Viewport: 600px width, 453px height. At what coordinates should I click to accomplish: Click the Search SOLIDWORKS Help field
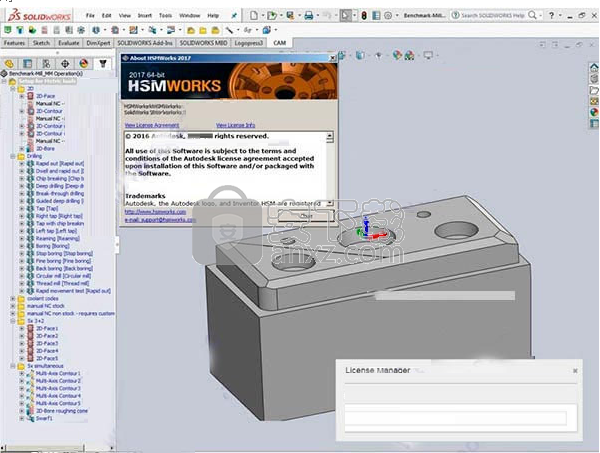492,15
